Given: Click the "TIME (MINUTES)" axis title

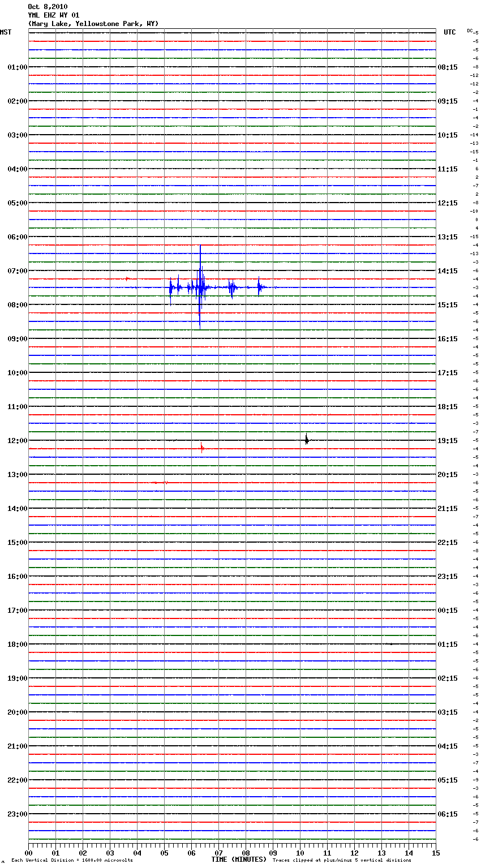Looking at the screenshot, I should (x=239, y=860).
